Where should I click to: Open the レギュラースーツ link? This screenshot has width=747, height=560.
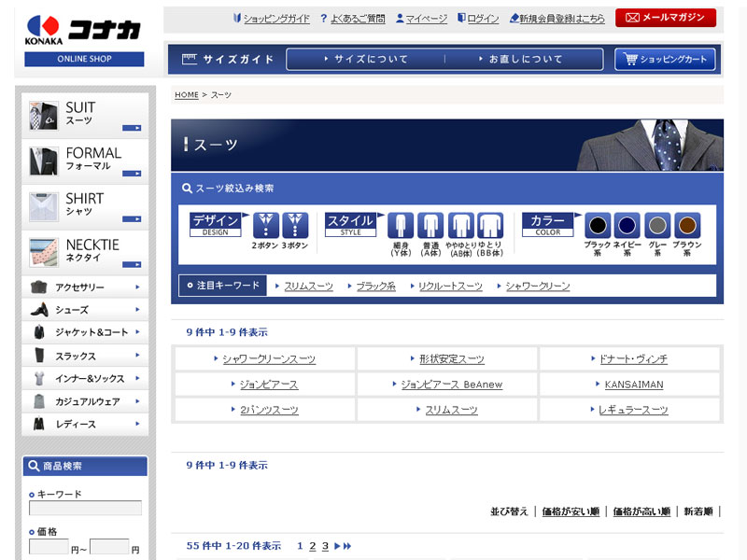click(633, 410)
